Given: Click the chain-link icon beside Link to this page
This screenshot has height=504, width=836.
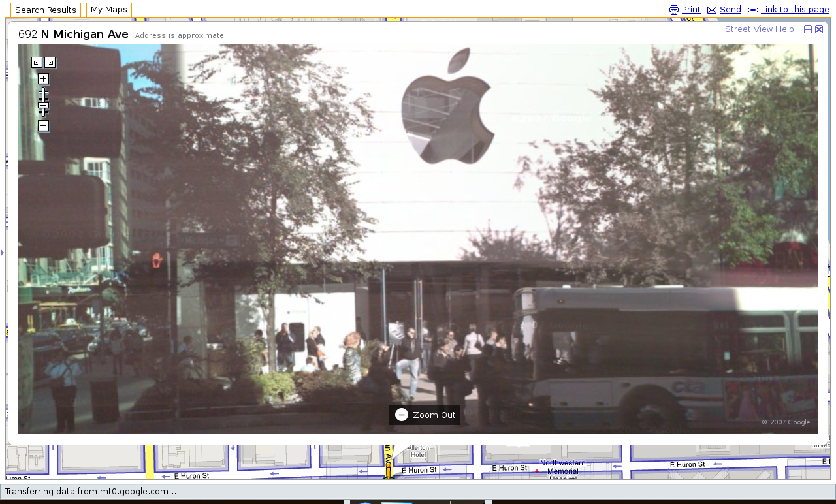Looking at the screenshot, I should coord(753,10).
